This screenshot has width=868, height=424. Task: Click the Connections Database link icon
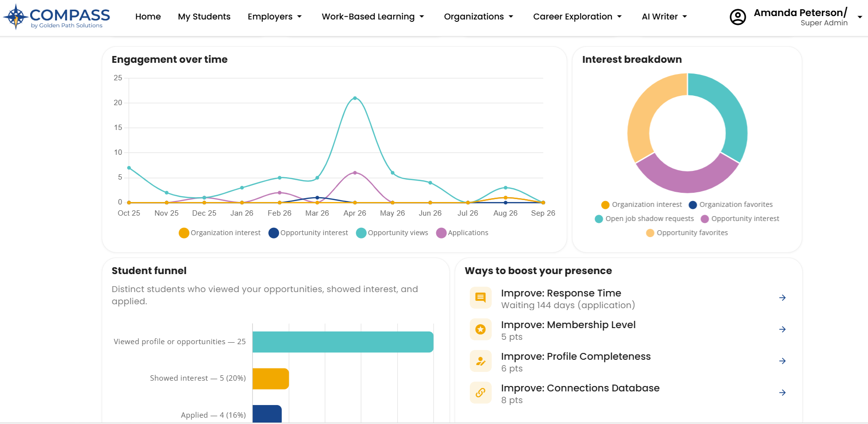tap(480, 393)
